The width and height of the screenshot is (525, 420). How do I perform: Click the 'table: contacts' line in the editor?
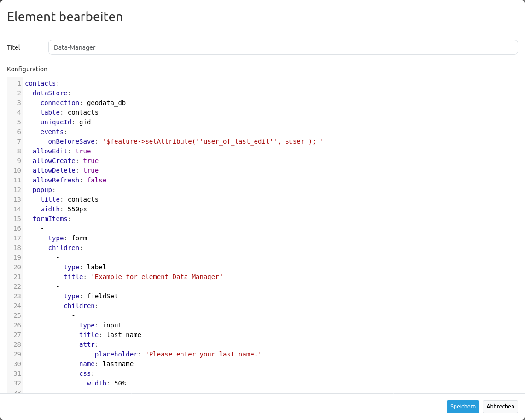point(69,113)
